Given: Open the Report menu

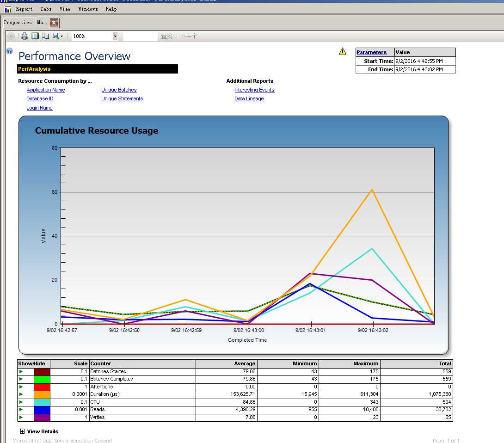Looking at the screenshot, I should click(x=24, y=9).
